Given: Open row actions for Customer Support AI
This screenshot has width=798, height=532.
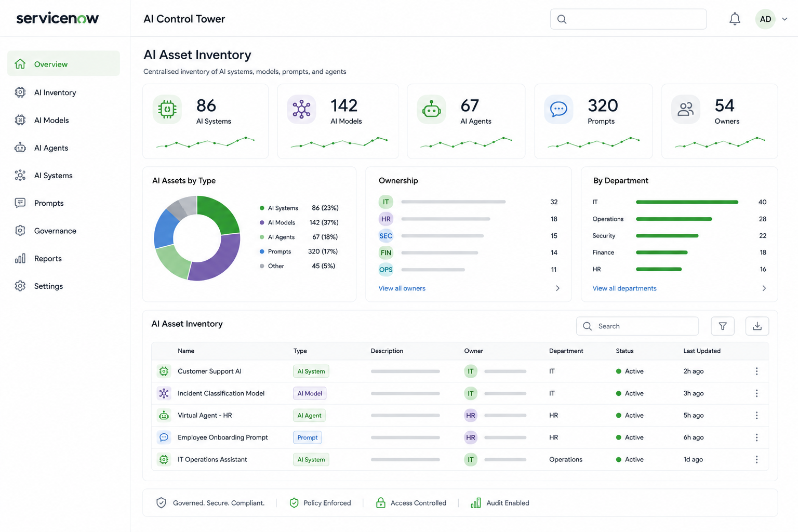Looking at the screenshot, I should pos(756,371).
